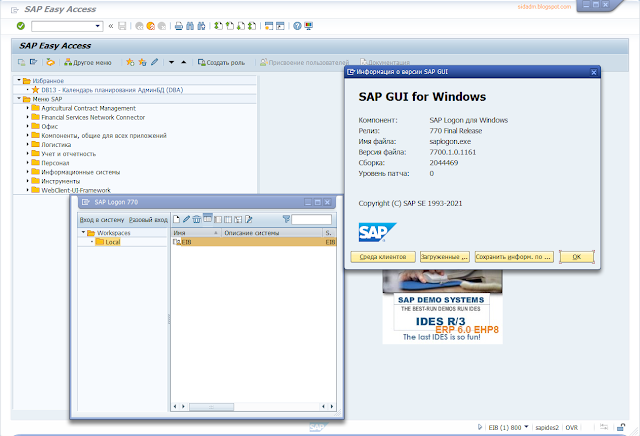
Task: Sort by Имя column header
Action: coord(196,233)
